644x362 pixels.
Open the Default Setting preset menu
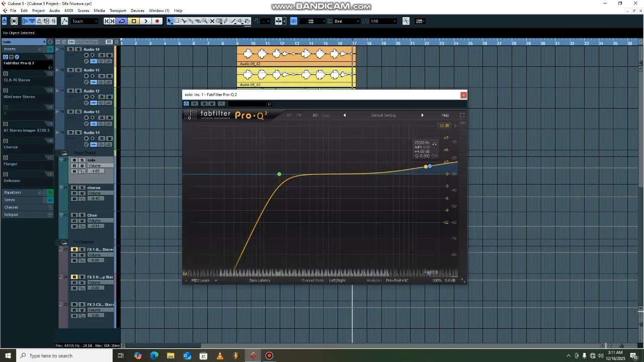[383, 115]
